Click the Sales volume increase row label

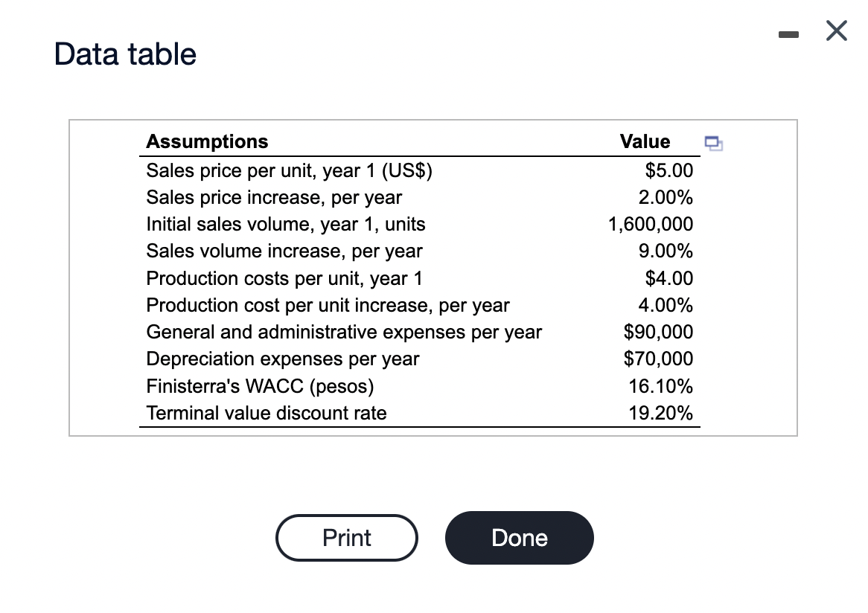click(284, 251)
